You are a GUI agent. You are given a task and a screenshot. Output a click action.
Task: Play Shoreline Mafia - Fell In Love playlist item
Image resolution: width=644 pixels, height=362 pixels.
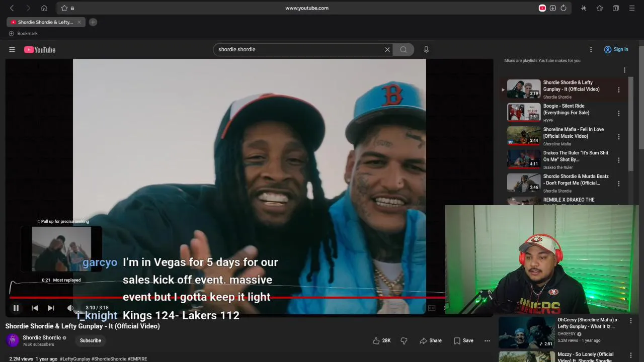[562, 136]
